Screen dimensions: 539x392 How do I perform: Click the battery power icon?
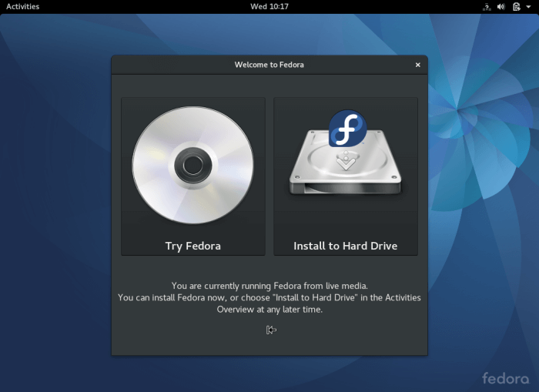point(516,7)
